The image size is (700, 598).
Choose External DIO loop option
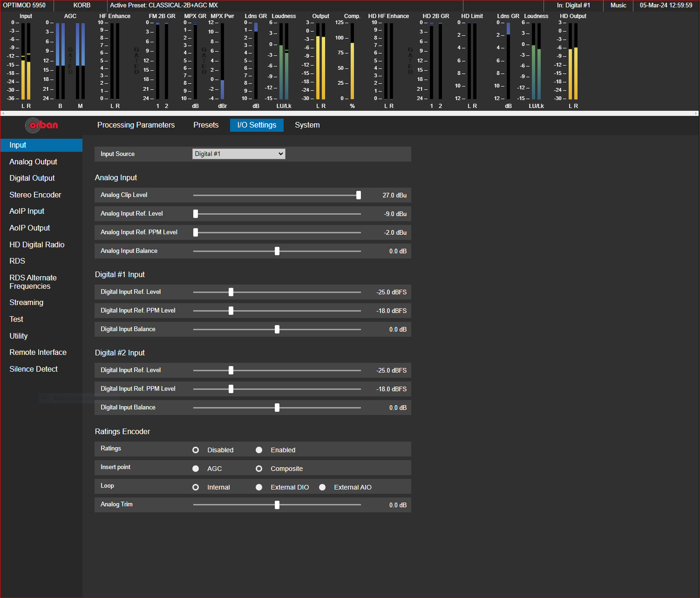259,487
